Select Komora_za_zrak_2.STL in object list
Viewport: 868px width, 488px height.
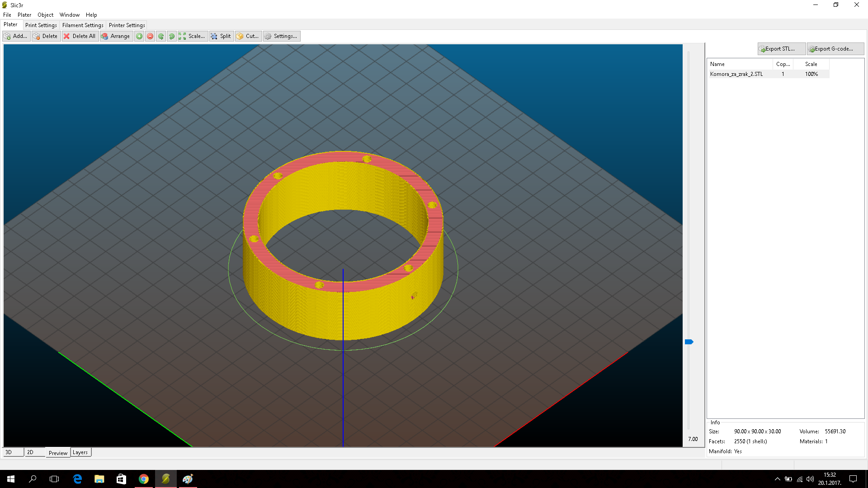(x=736, y=74)
